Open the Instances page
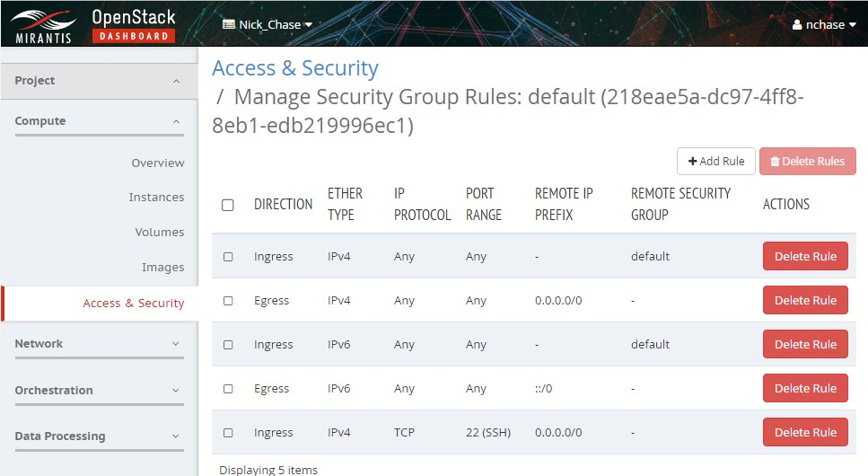868x476 pixels. point(156,198)
